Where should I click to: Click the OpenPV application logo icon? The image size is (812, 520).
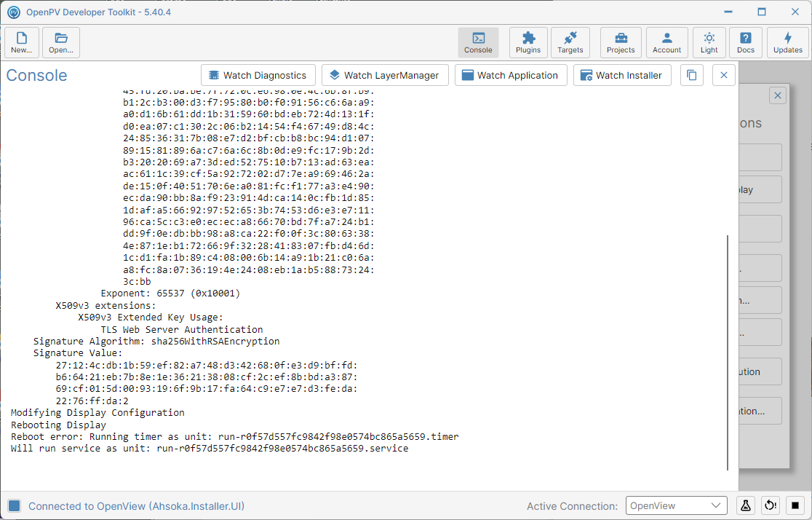pyautogui.click(x=14, y=12)
